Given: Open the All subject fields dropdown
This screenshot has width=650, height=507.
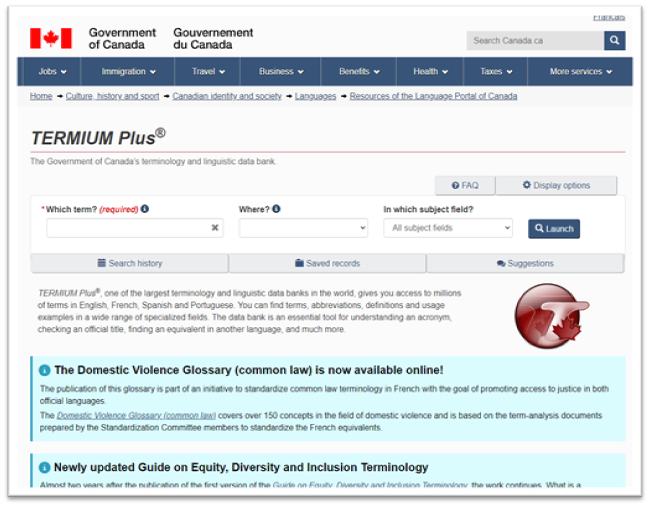Looking at the screenshot, I should tap(448, 228).
